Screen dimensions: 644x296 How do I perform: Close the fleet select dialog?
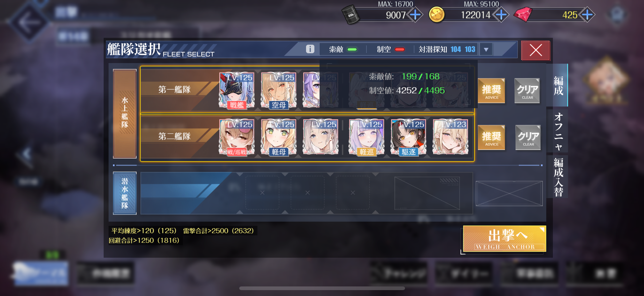click(x=535, y=51)
